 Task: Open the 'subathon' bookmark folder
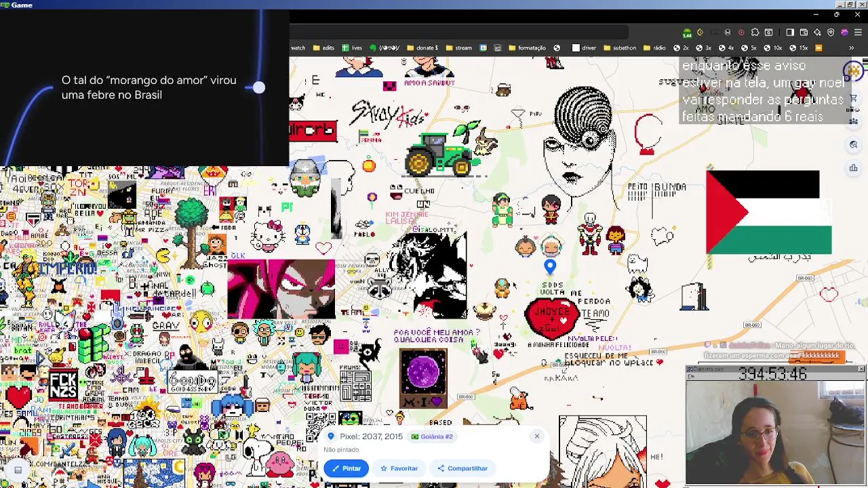[x=619, y=48]
